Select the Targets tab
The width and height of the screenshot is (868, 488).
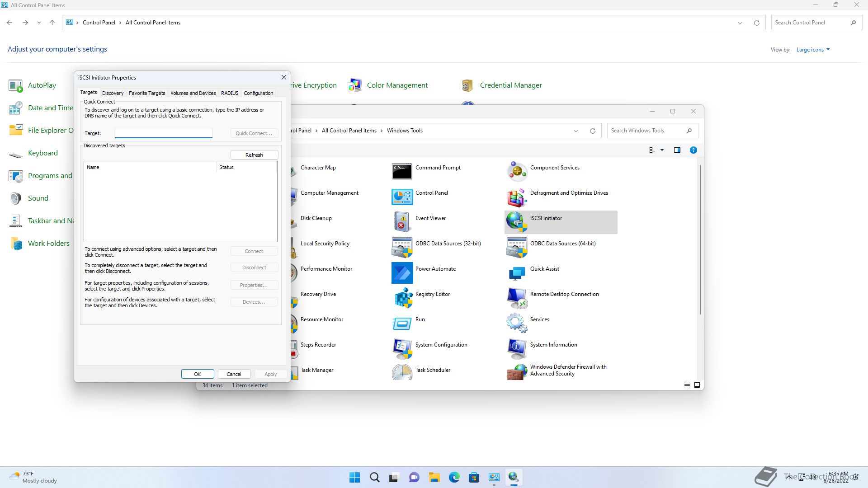coord(89,92)
